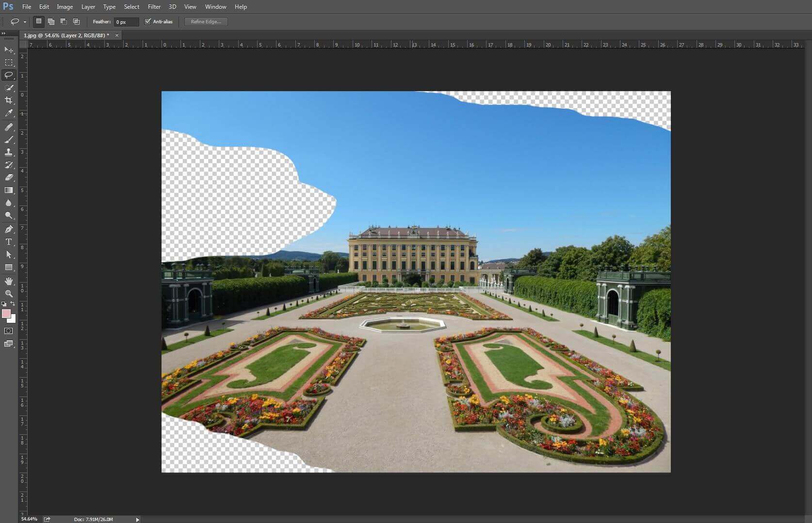Open the Select menu

[x=131, y=7]
